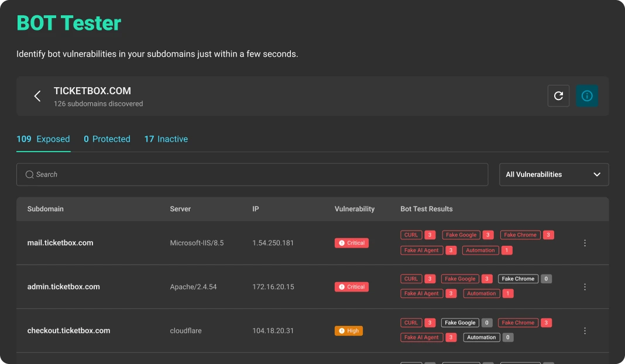The width and height of the screenshot is (625, 364).
Task: Select the Exposed tab
Action: tap(43, 139)
